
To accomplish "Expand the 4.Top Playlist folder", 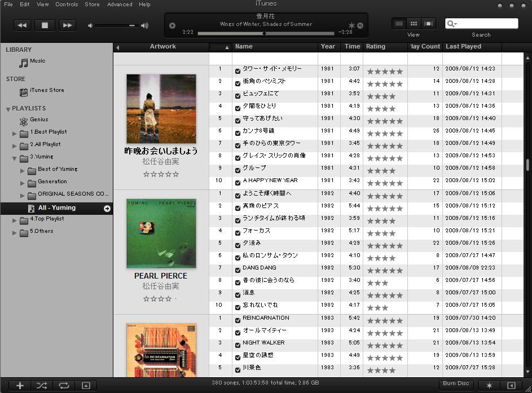I will tap(14, 220).
